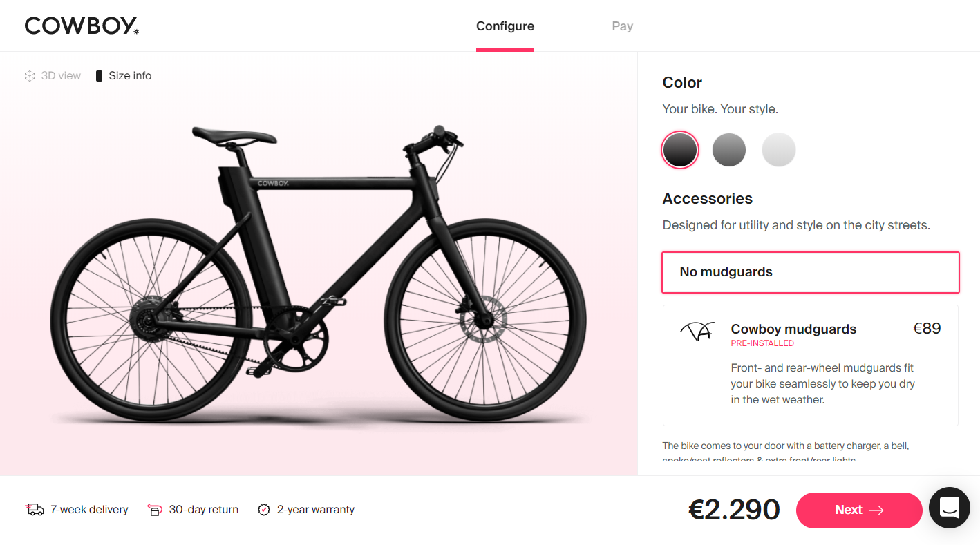Open the chat support widget
Screen dimensions: 980x545
click(x=949, y=508)
